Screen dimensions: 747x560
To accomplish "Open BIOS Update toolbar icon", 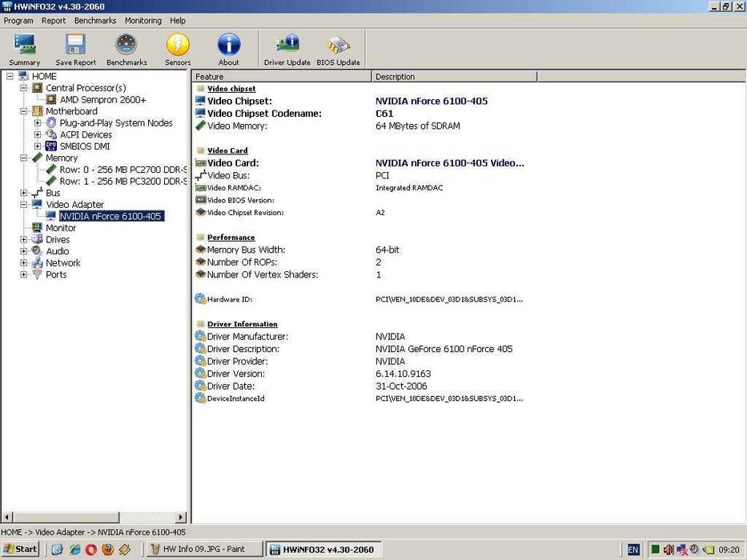I will [x=338, y=49].
